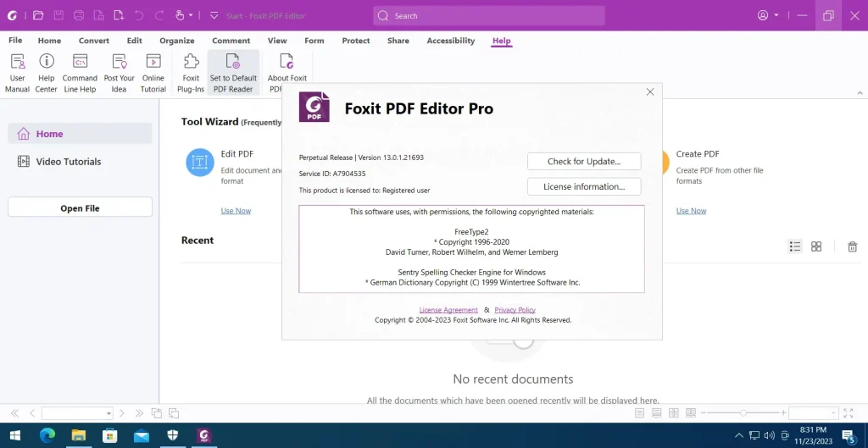
Task: Open Windows Security shield in taskbar
Action: pos(173,435)
